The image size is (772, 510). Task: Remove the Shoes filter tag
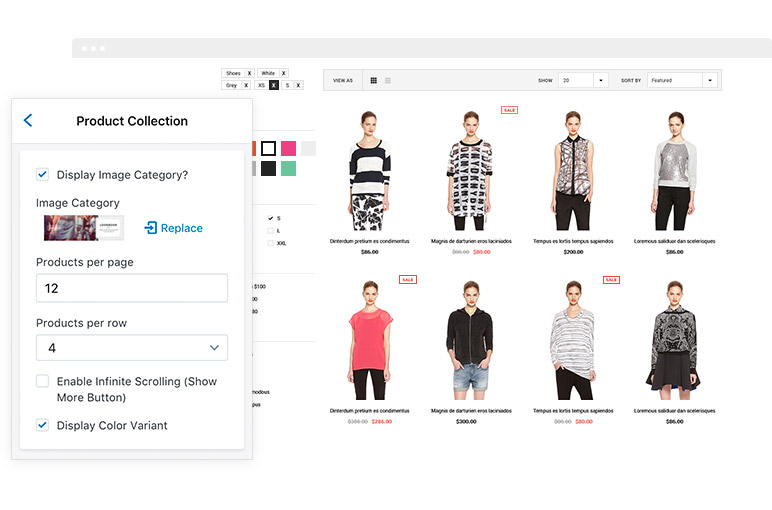click(x=249, y=73)
